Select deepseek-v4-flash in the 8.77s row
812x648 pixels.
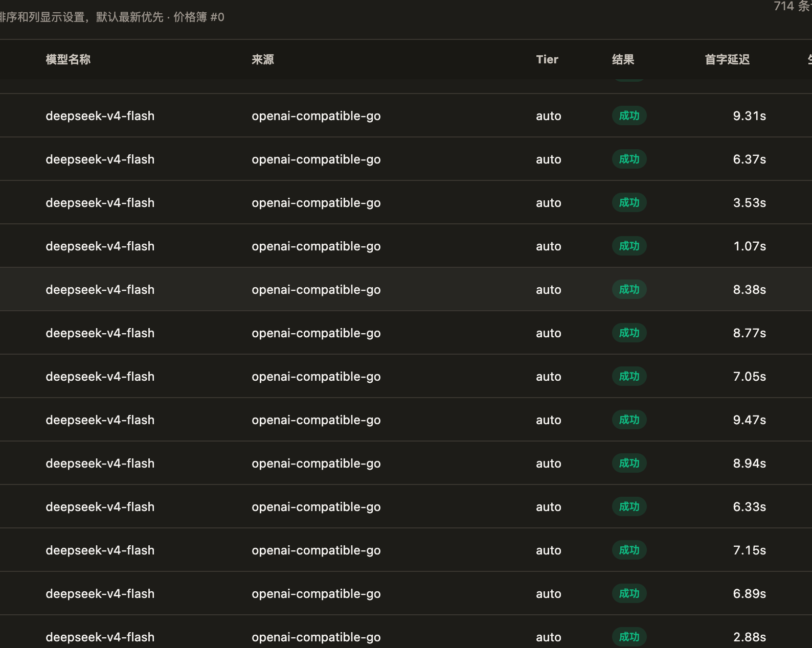tap(100, 333)
